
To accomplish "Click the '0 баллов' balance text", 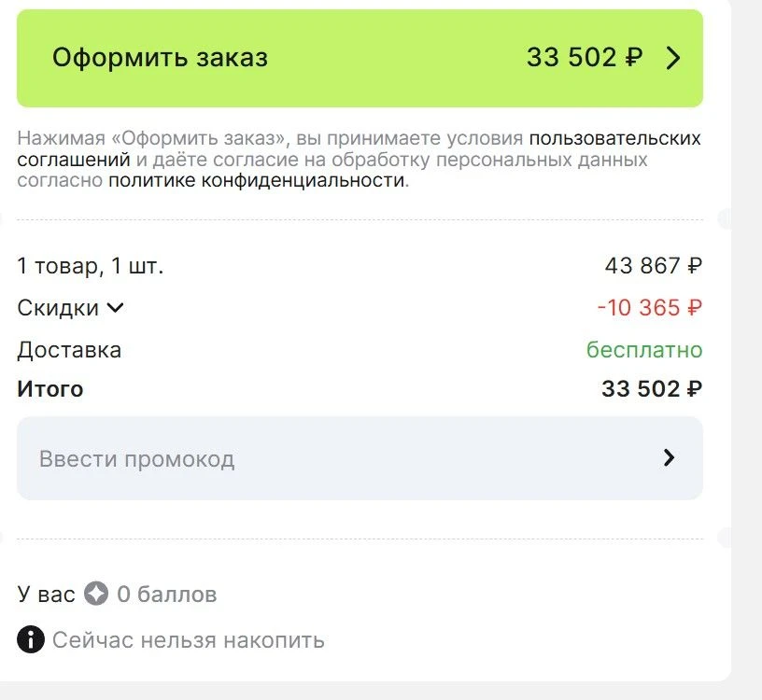I will pyautogui.click(x=166, y=595).
